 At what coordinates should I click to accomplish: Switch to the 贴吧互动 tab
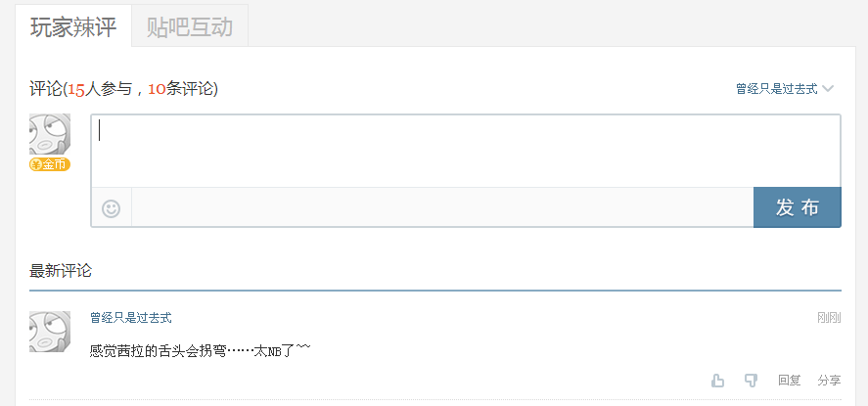click(190, 26)
